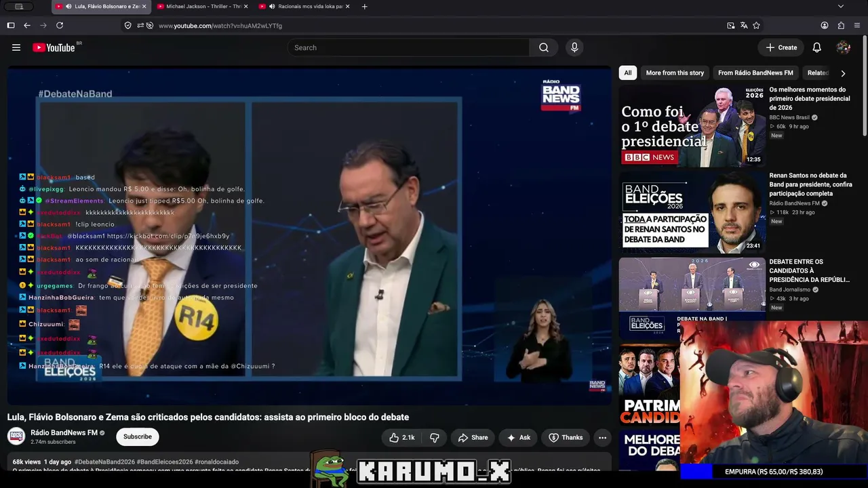Click the Ask button

(519, 438)
